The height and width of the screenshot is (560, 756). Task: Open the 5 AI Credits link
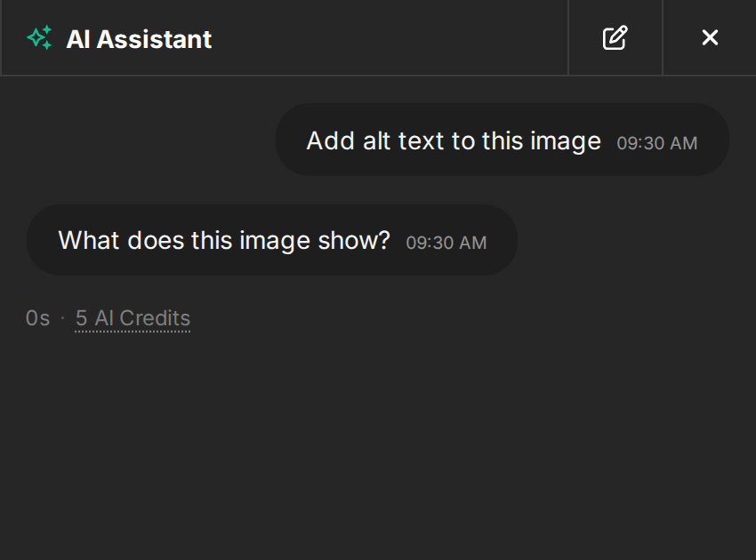[133, 318]
